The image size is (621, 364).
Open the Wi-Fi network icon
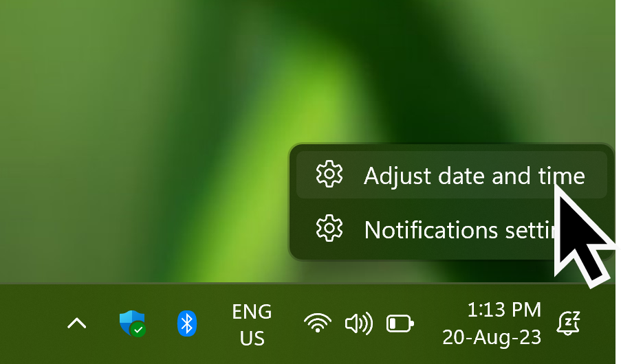[318, 323]
